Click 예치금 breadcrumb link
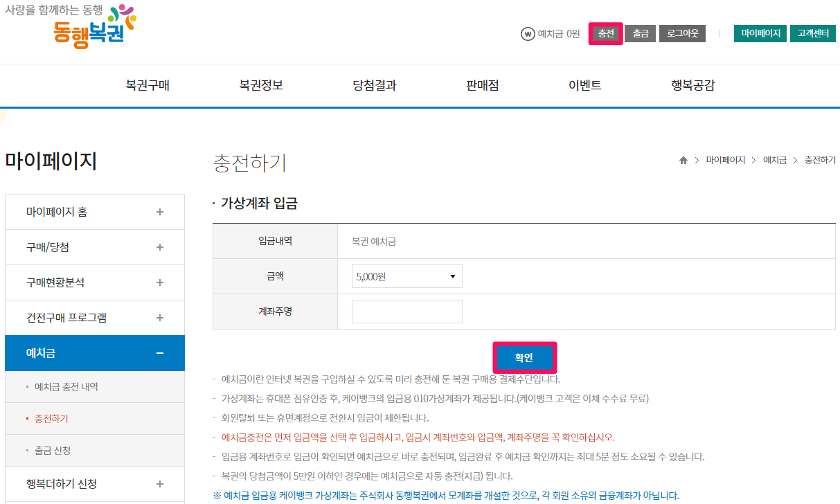Image resolution: width=840 pixels, height=504 pixels. (x=775, y=160)
